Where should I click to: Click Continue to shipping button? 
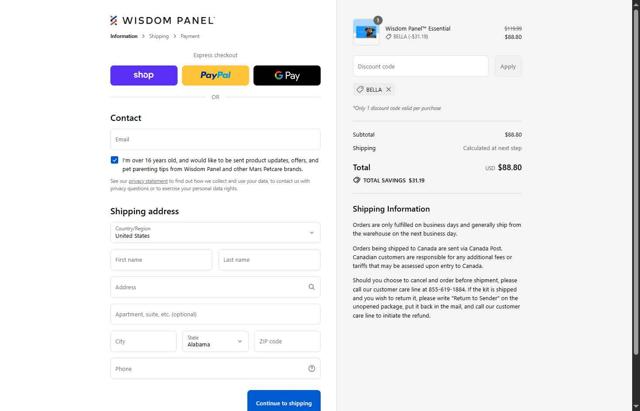pos(283,402)
